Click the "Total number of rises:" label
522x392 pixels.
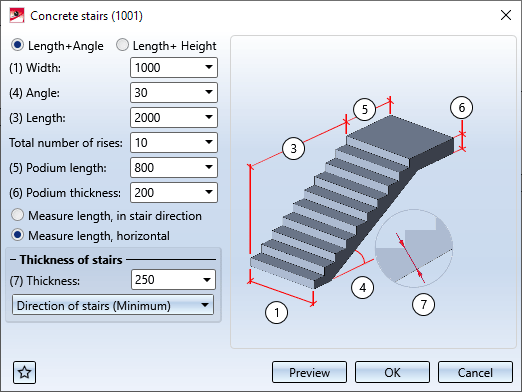coord(66,143)
